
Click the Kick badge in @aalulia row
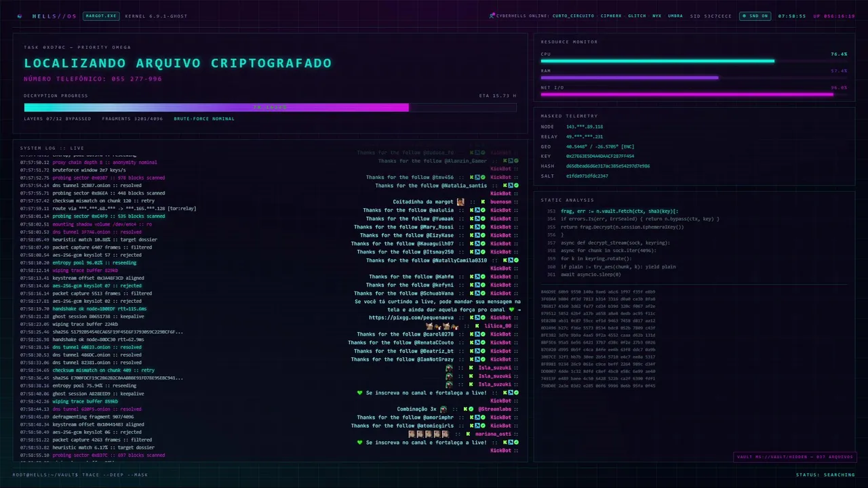471,210
